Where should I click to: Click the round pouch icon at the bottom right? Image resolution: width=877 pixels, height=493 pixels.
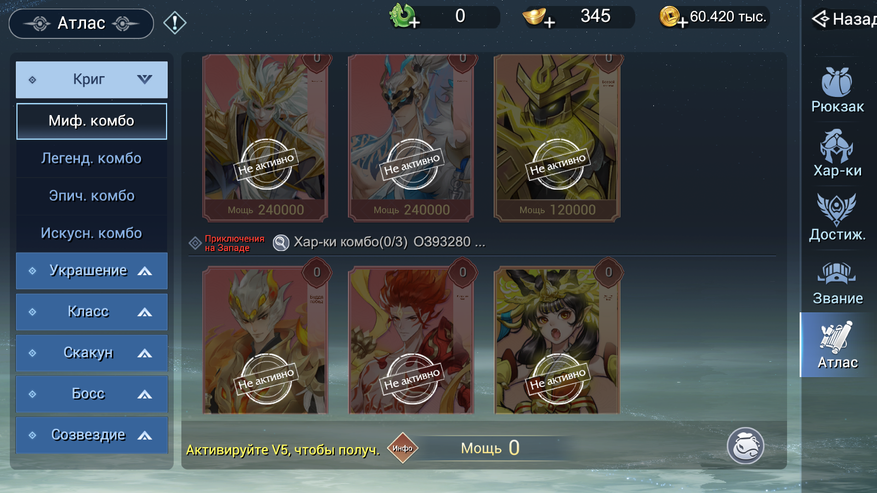point(745,446)
